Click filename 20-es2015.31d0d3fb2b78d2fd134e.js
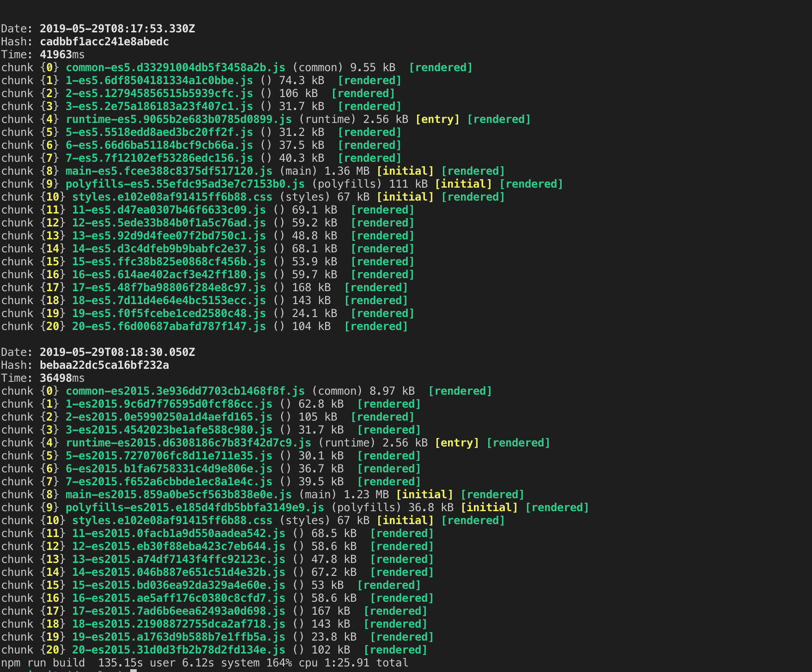 pos(179,650)
